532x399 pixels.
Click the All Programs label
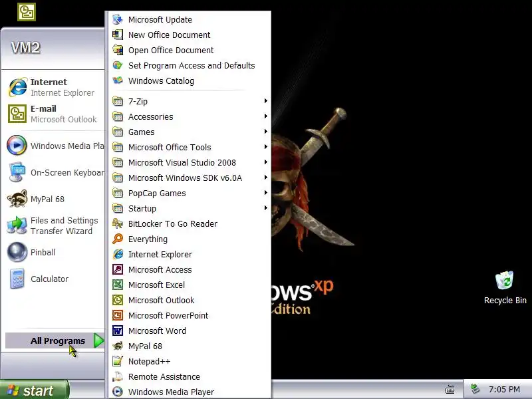(x=58, y=340)
